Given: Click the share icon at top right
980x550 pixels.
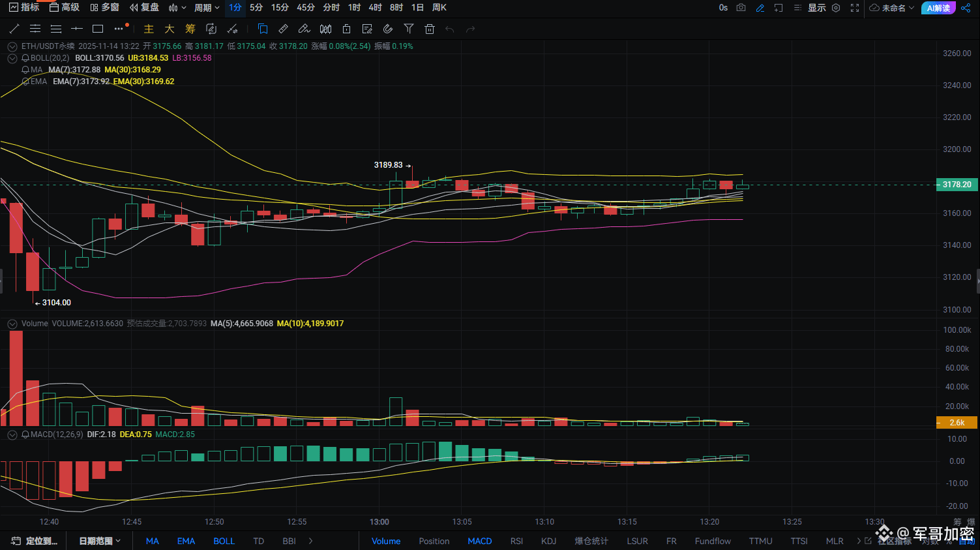Looking at the screenshot, I should pyautogui.click(x=966, y=8).
